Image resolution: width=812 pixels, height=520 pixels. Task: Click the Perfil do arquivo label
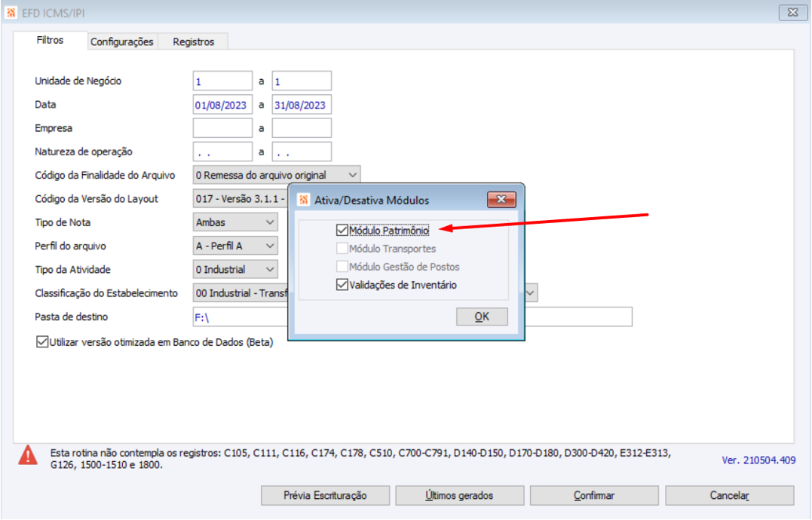pyautogui.click(x=70, y=246)
